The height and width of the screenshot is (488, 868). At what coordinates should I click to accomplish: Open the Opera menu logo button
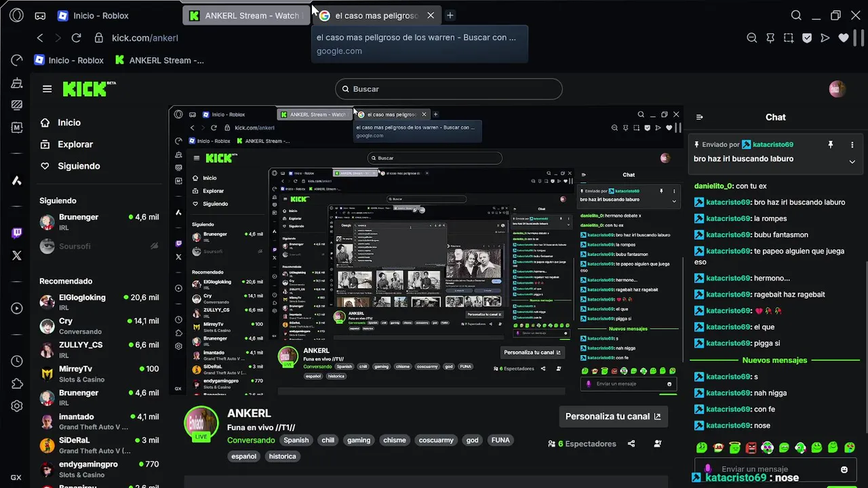[17, 15]
